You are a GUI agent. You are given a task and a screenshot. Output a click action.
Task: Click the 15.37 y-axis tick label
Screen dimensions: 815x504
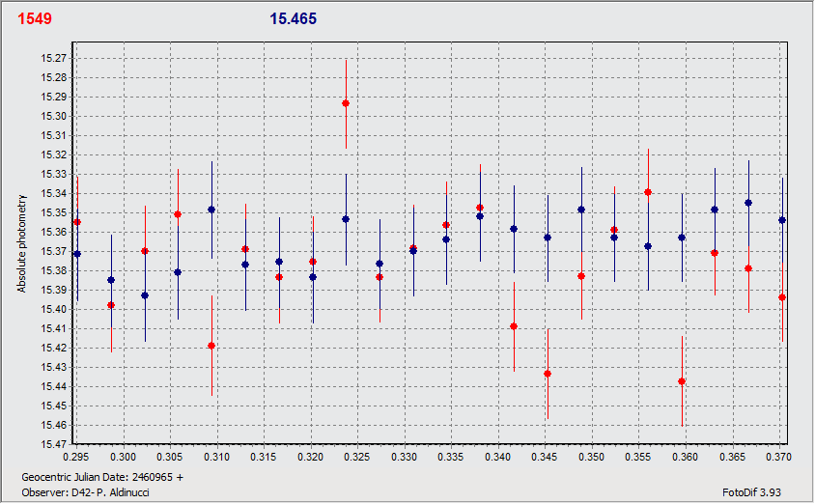[x=53, y=252]
